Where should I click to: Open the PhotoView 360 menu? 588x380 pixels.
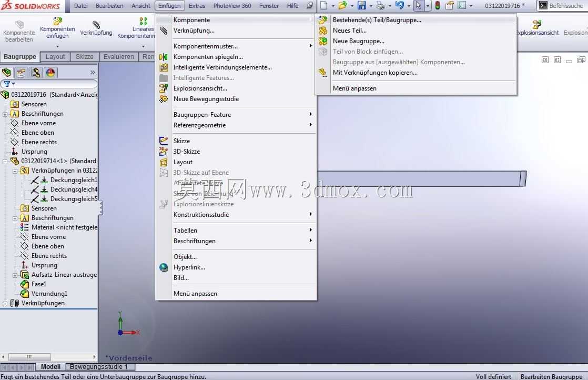tap(232, 6)
